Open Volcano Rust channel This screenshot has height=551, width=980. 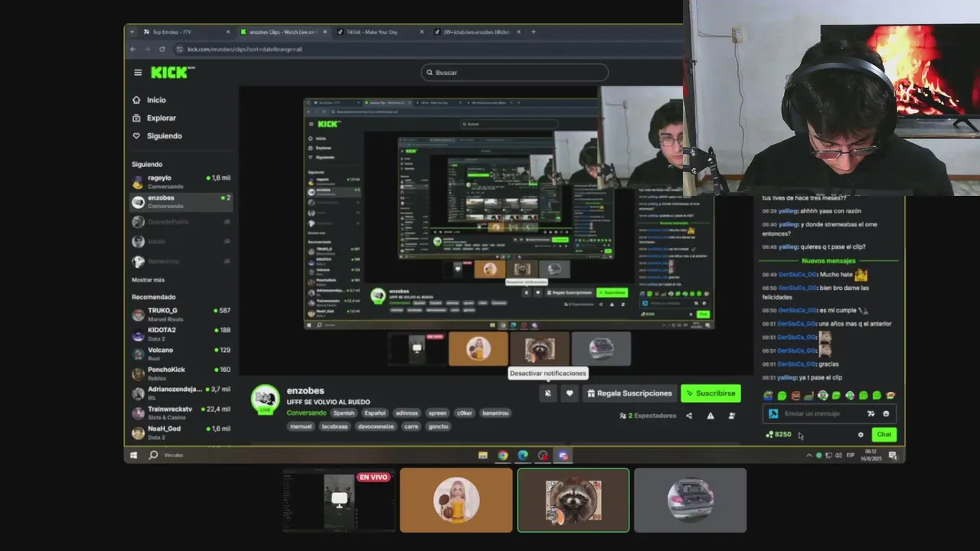pos(181,354)
